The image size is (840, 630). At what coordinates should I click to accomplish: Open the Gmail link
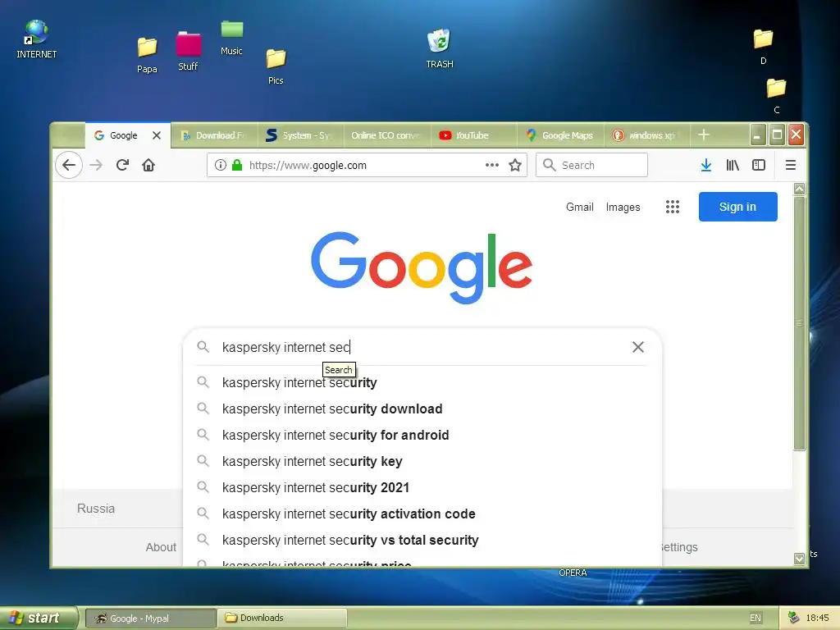[x=580, y=207]
